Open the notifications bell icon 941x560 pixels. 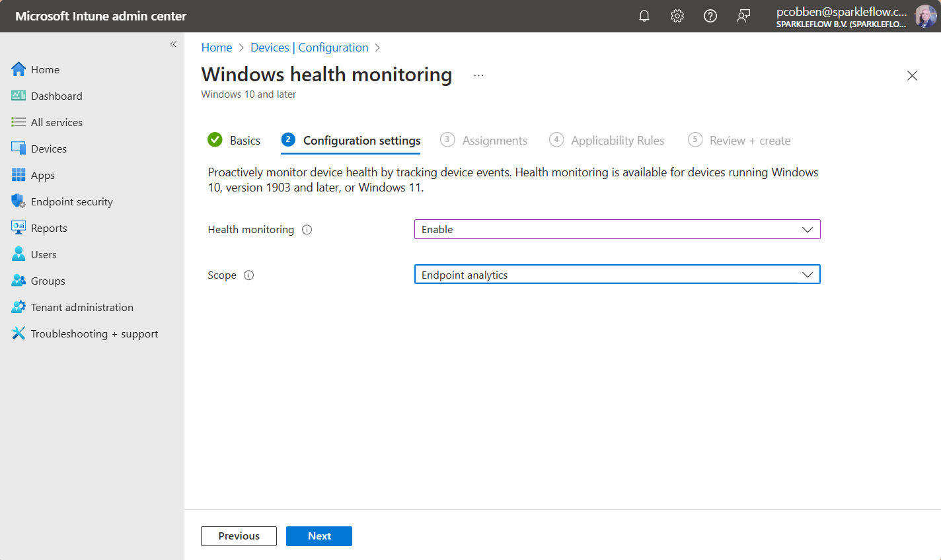[x=644, y=16]
